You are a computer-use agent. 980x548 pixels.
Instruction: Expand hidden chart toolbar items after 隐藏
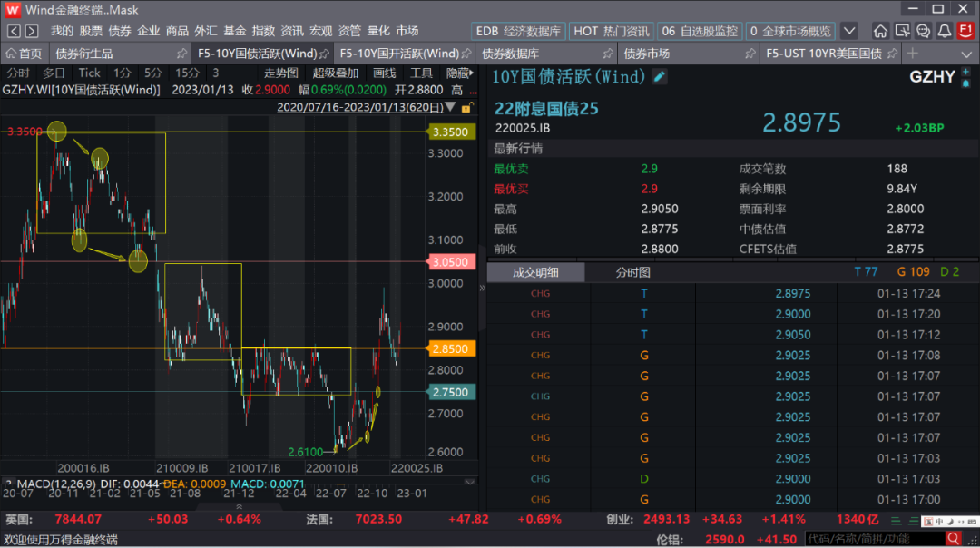(471, 73)
